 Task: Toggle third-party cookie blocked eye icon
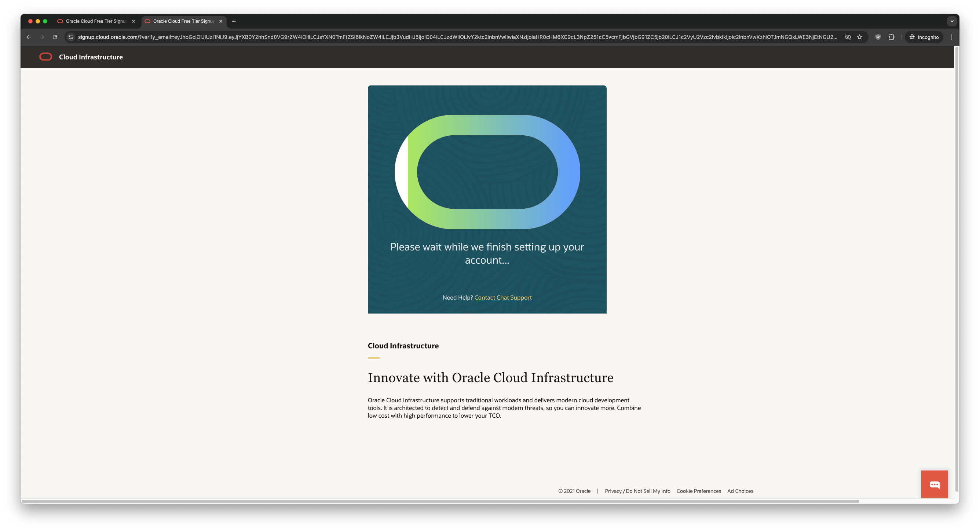(x=848, y=37)
